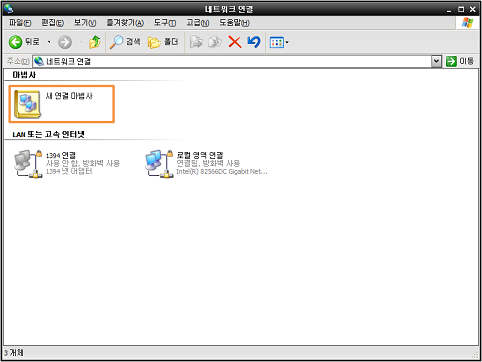Click the LAN 또는 고속 인터넷 header
Screen dimensions: 482x362
[49, 134]
